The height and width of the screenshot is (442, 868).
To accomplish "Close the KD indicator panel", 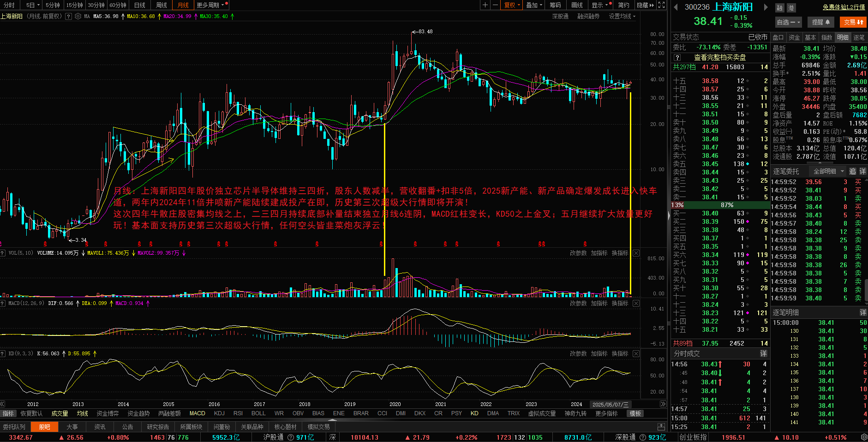I will pos(636,353).
